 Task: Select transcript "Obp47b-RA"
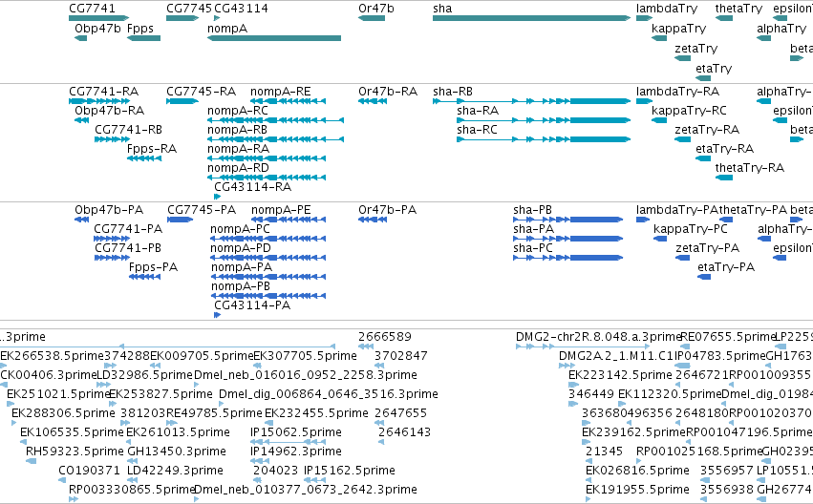coord(110,111)
